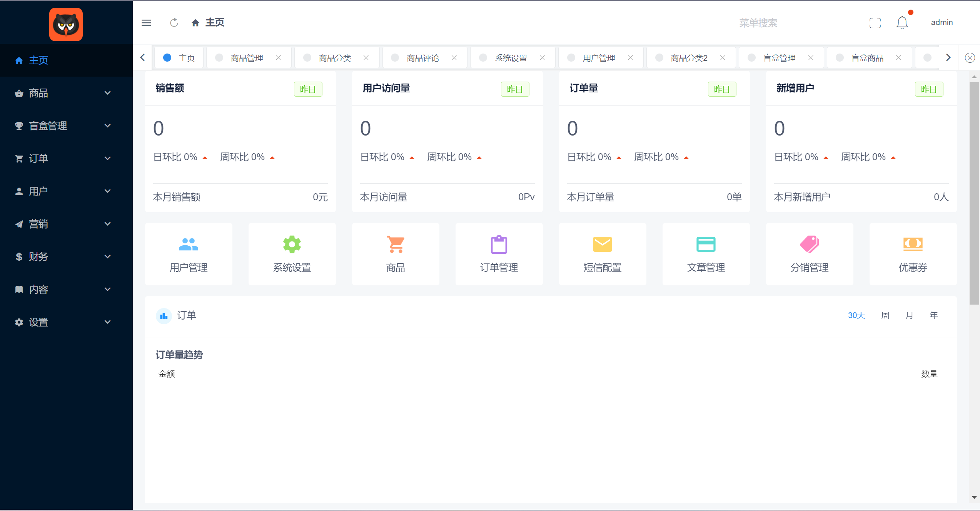Click the 菜单搜索 search field
The height and width of the screenshot is (511, 980).
tap(758, 23)
